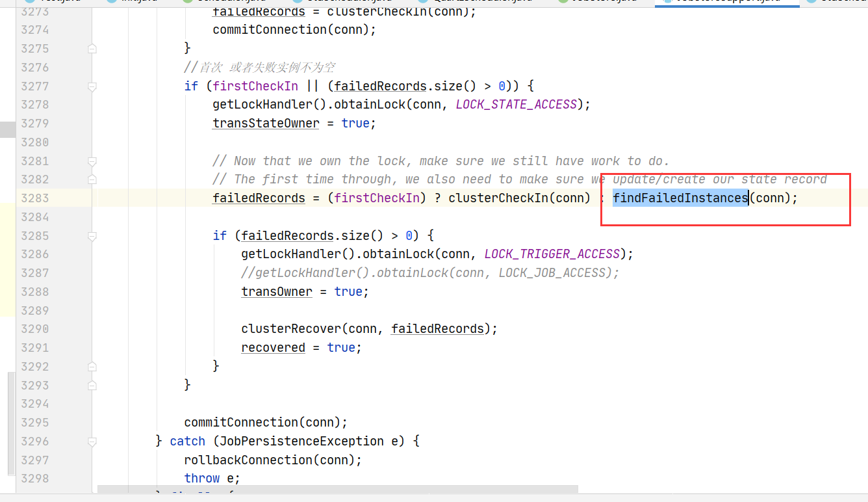The width and height of the screenshot is (868, 502).
Task: Place cursor on transStateOwner variable
Action: point(266,124)
